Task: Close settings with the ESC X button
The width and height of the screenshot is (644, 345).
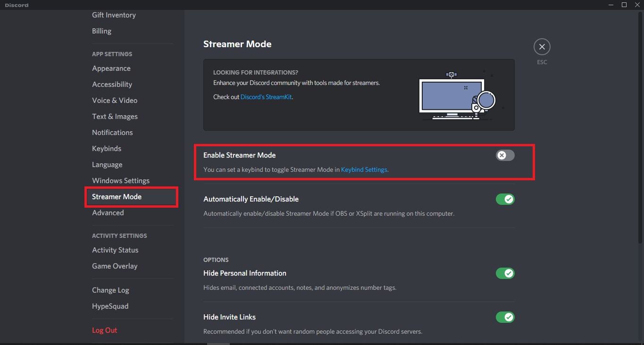Action: (x=542, y=47)
